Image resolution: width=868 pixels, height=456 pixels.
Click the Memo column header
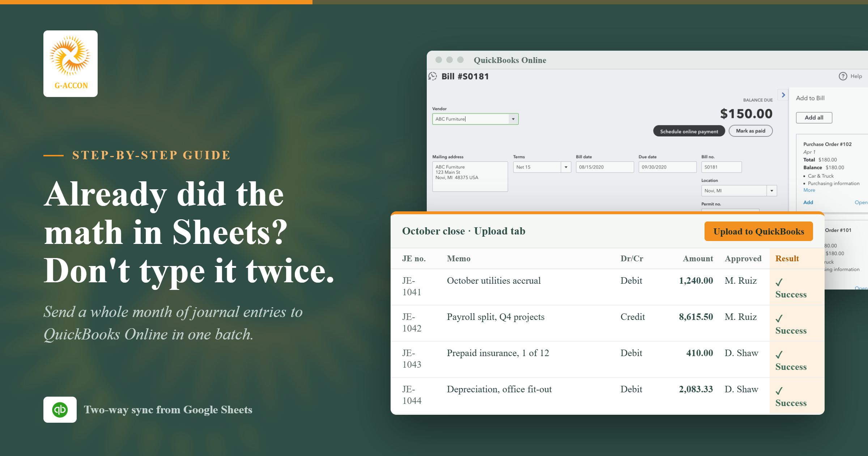coord(459,258)
